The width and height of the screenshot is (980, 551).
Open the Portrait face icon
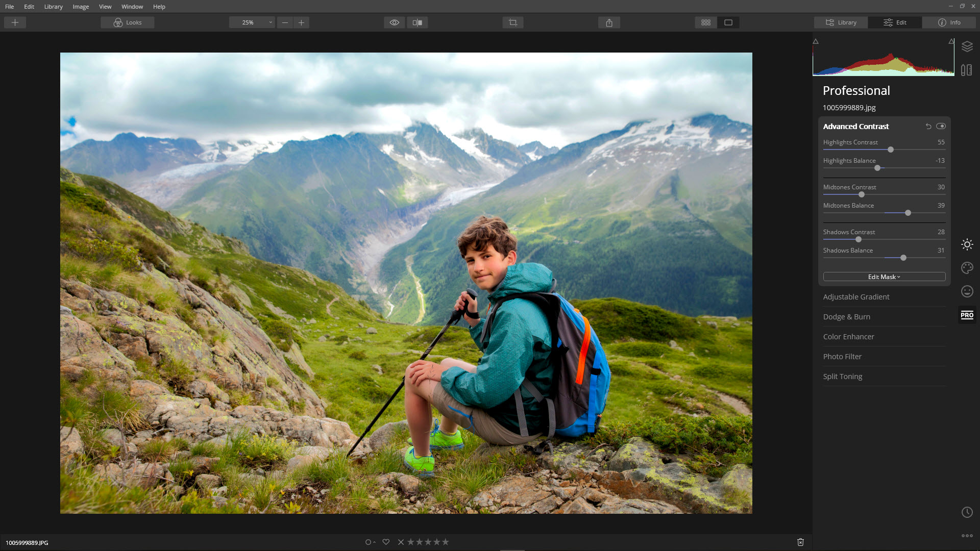[x=967, y=291]
